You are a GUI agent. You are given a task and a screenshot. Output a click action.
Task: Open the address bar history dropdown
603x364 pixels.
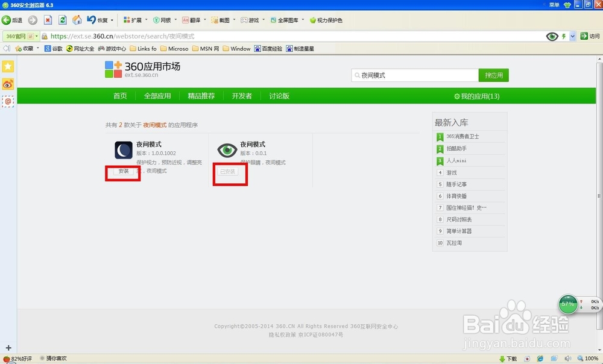coord(573,37)
